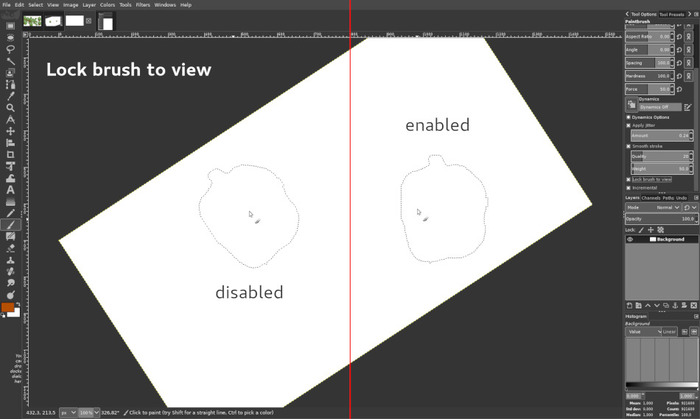The image size is (700, 419).
Task: Select the Clone stamp tool
Action: tap(10, 260)
